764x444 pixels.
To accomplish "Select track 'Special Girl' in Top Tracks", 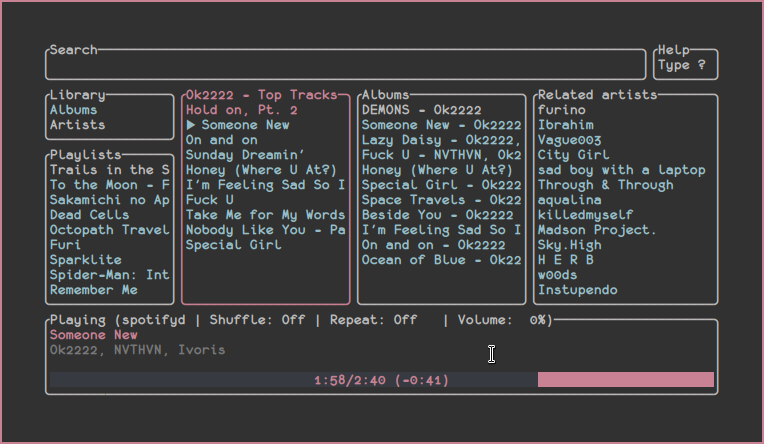I will click(x=233, y=245).
